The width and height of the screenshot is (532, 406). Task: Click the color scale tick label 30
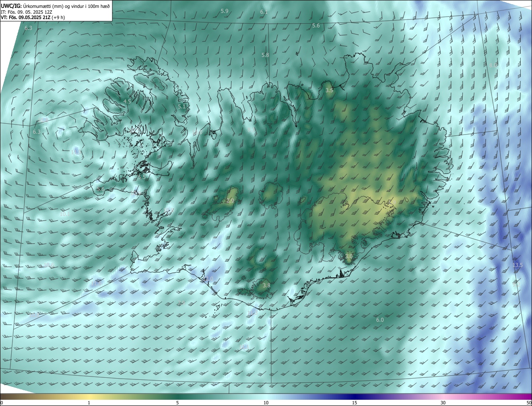(x=443, y=403)
